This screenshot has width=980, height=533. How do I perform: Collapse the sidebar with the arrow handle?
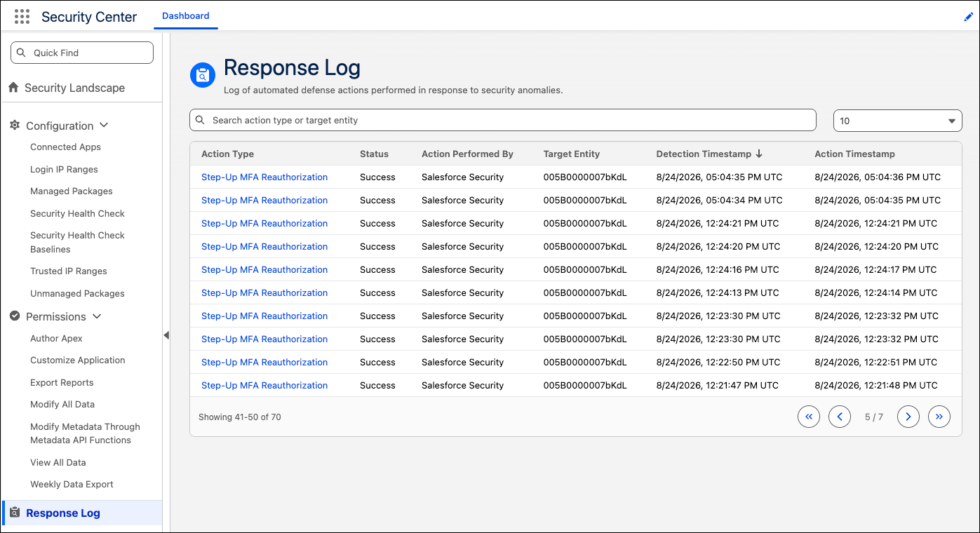click(166, 335)
